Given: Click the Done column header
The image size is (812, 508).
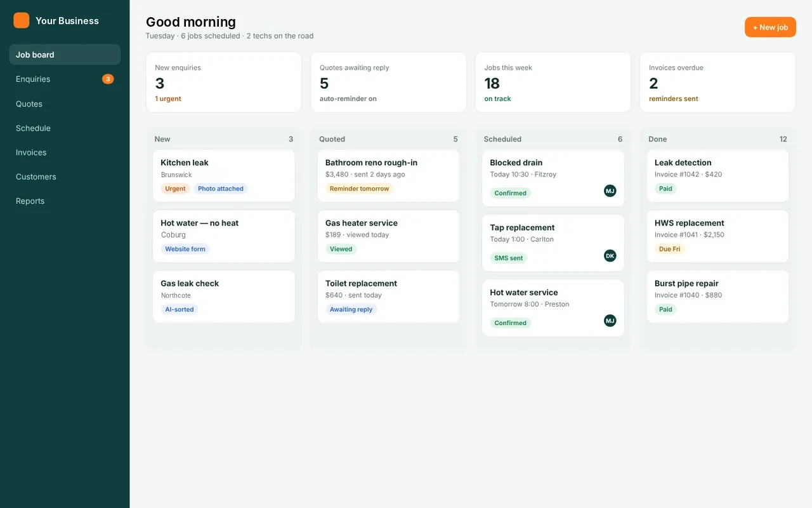Looking at the screenshot, I should [x=657, y=139].
